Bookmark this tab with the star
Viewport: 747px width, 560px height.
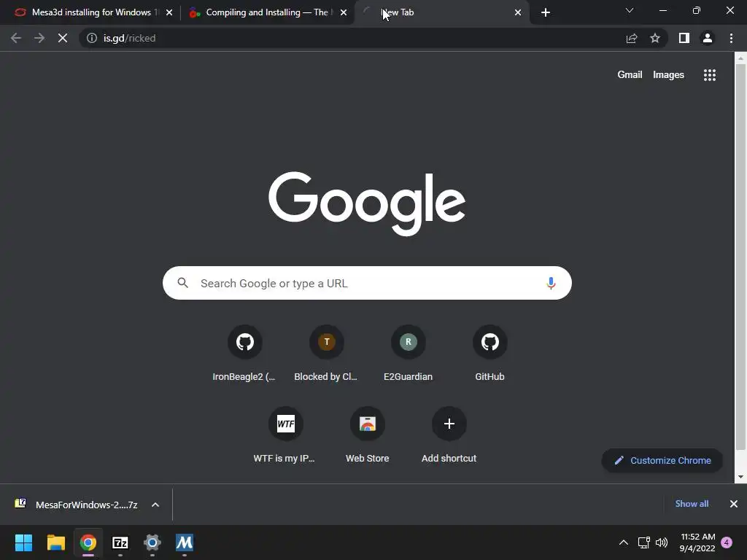[x=655, y=38]
